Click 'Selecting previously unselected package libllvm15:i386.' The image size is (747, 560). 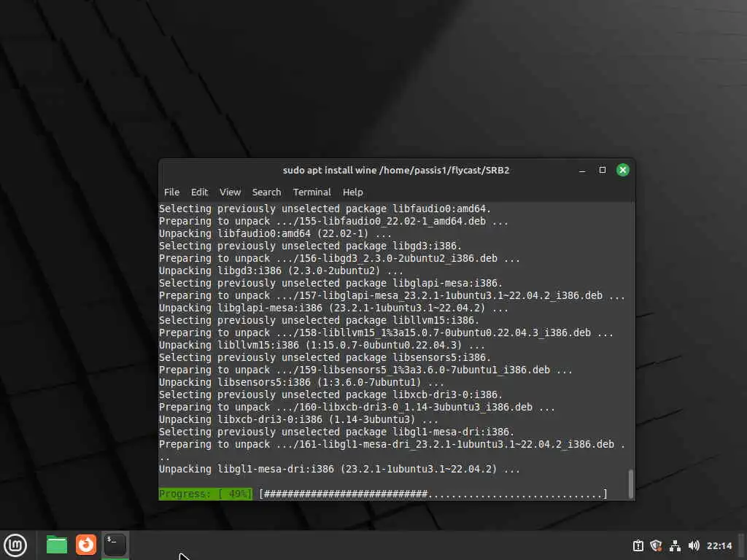(x=319, y=321)
